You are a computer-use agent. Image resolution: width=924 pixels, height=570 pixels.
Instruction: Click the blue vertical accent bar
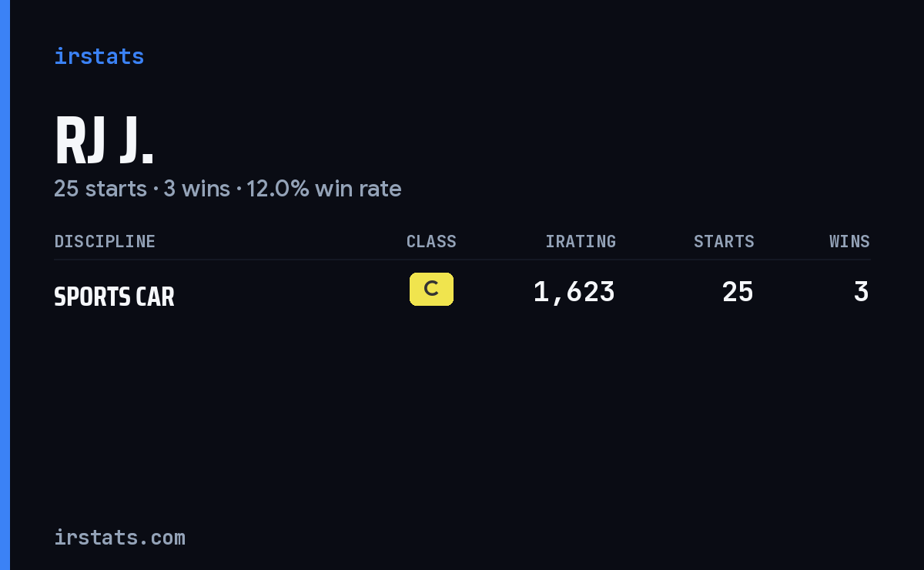5,285
